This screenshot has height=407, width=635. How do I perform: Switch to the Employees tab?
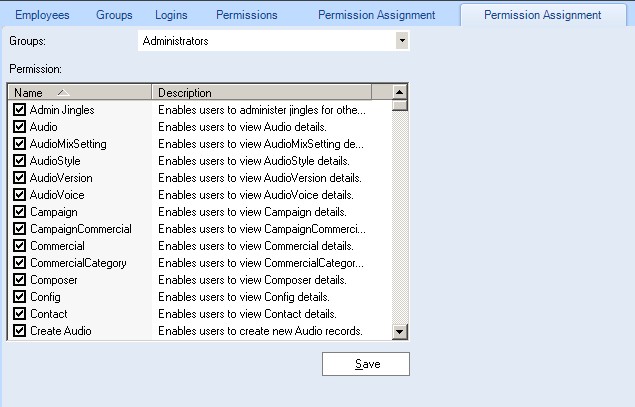[x=42, y=15]
